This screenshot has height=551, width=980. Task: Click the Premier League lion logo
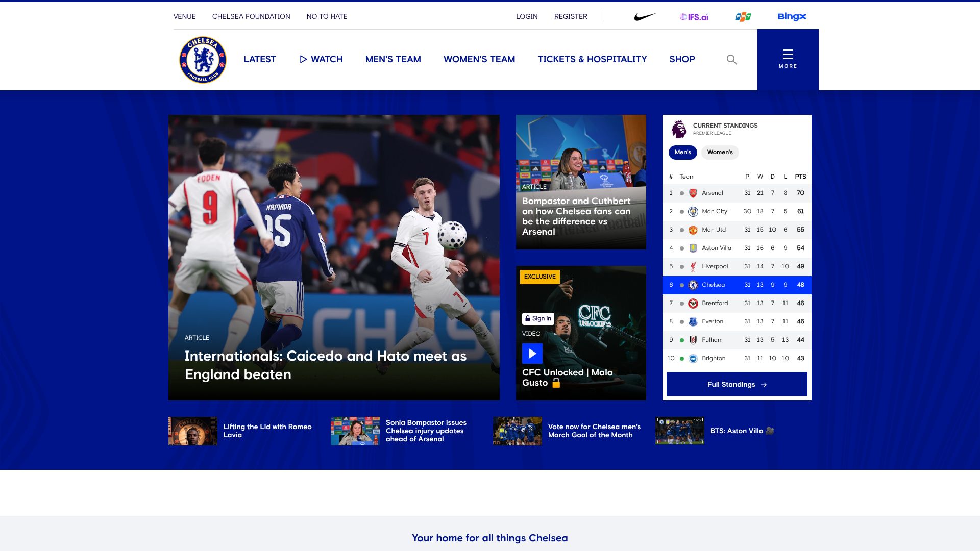pos(678,129)
